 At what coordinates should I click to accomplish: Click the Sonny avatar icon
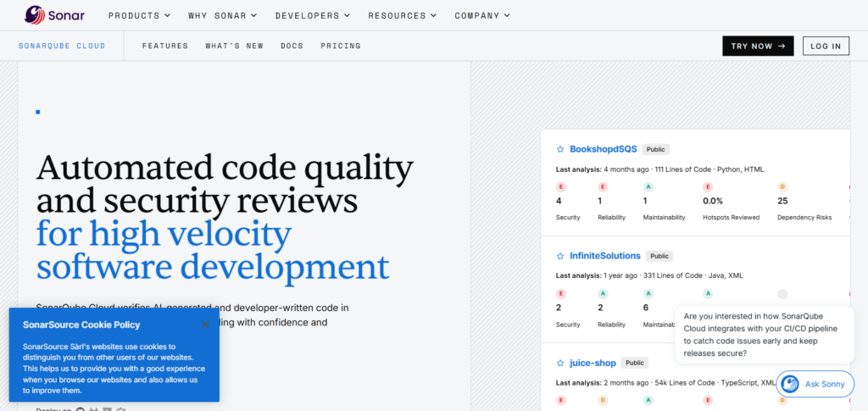pyautogui.click(x=789, y=384)
